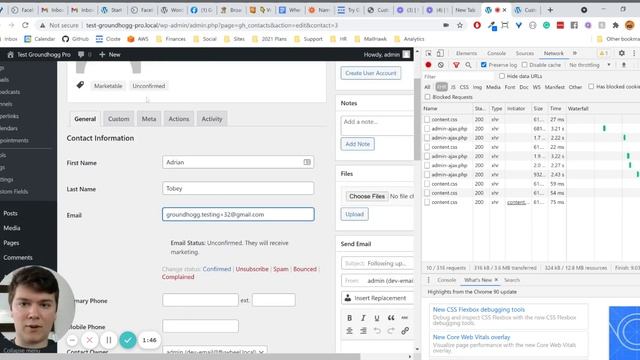Open a new browser tab

click(550, 10)
